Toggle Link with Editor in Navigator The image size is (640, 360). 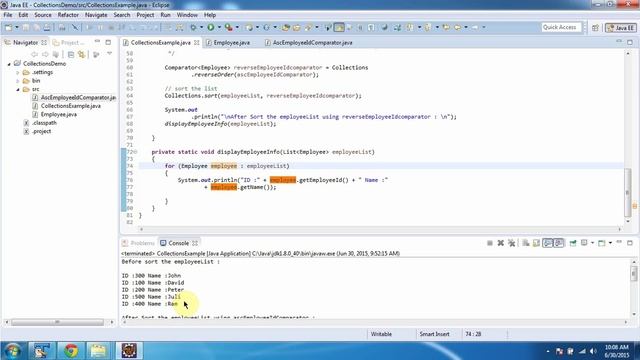pos(82,54)
